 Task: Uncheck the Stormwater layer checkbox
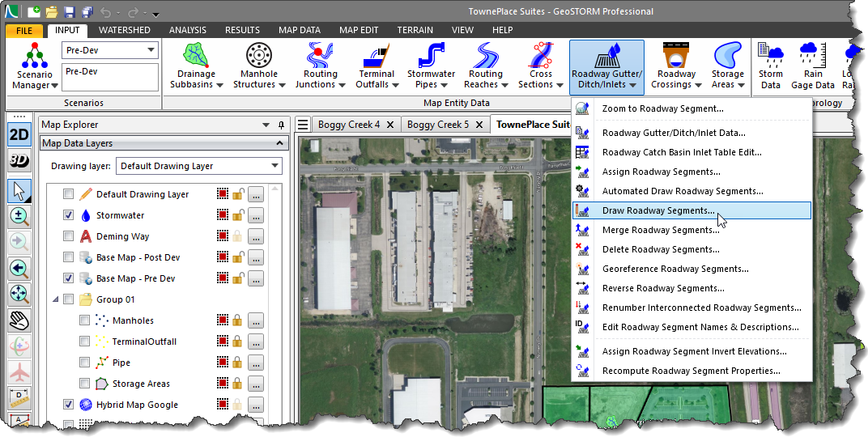tap(69, 215)
